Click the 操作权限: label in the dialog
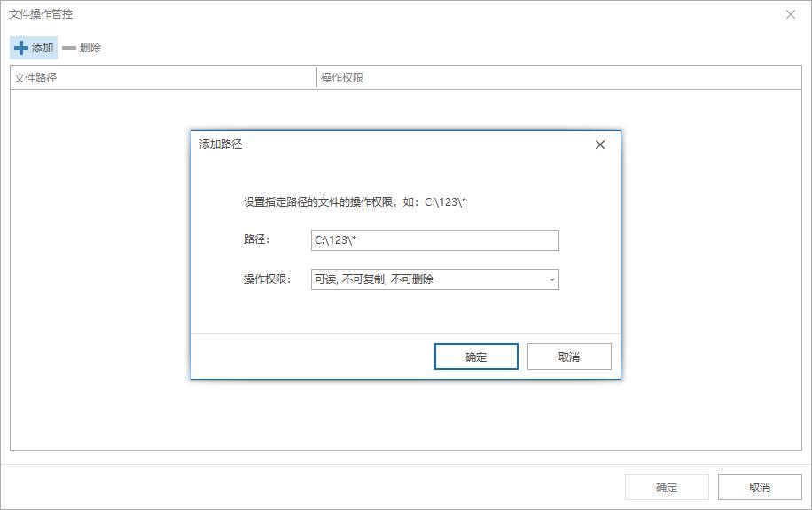The height and width of the screenshot is (510, 812). pyautogui.click(x=267, y=279)
